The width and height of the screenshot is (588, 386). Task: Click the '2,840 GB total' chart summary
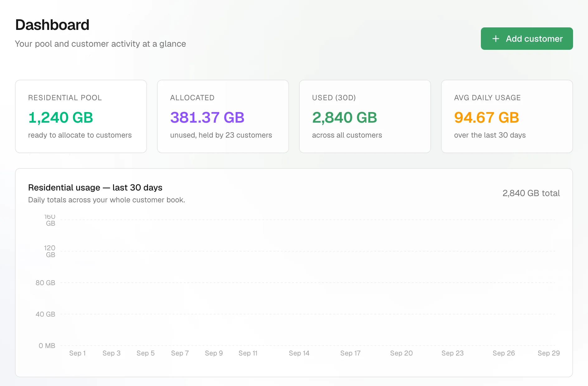coord(531,193)
